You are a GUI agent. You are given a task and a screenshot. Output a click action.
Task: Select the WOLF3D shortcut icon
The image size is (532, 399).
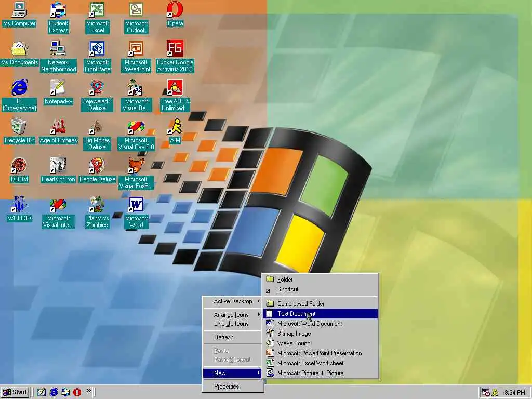tap(19, 209)
